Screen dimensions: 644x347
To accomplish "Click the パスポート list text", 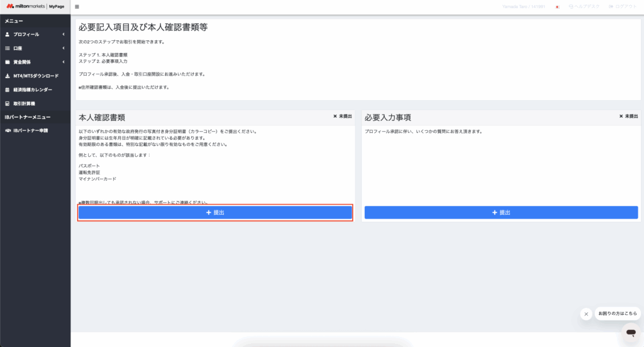I will (x=89, y=166).
